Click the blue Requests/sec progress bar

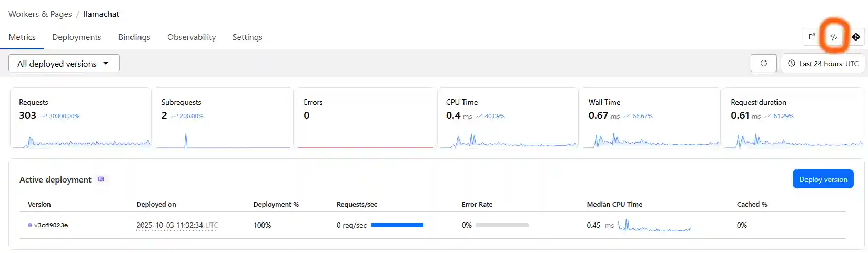397,225
